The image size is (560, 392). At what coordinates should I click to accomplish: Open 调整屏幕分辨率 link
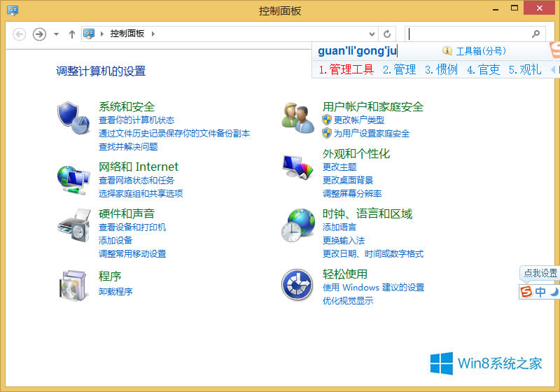coord(352,193)
